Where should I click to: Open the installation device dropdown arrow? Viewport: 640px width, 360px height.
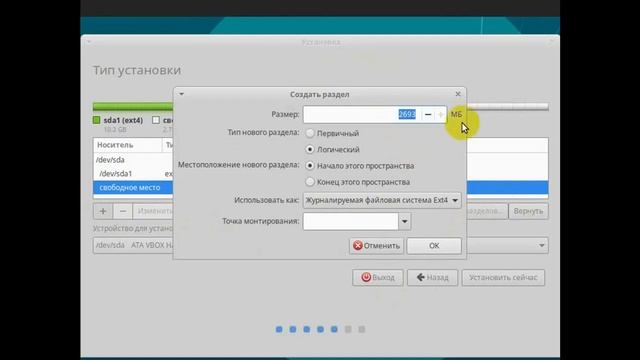click(x=542, y=245)
